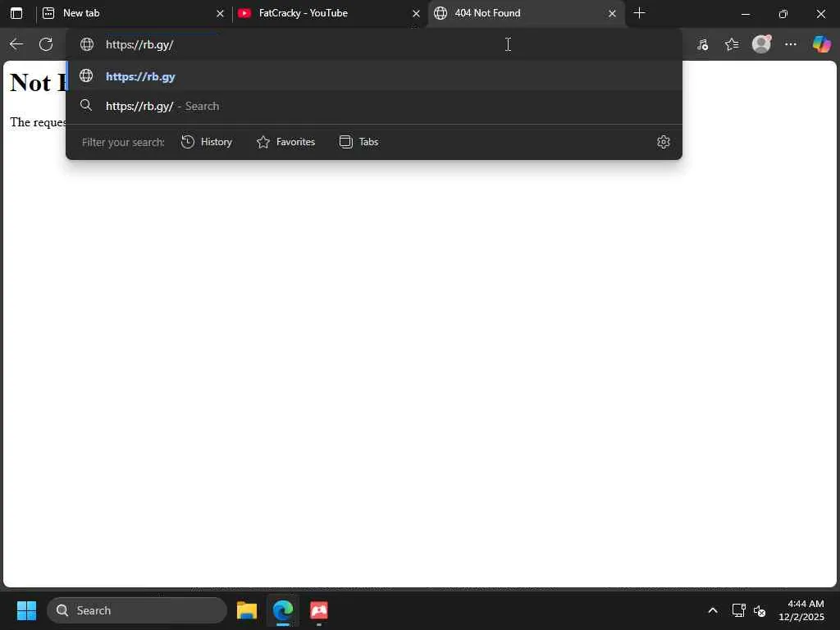This screenshot has width=840, height=630.
Task: Open address bar suggestion settings gear
Action: (x=663, y=142)
